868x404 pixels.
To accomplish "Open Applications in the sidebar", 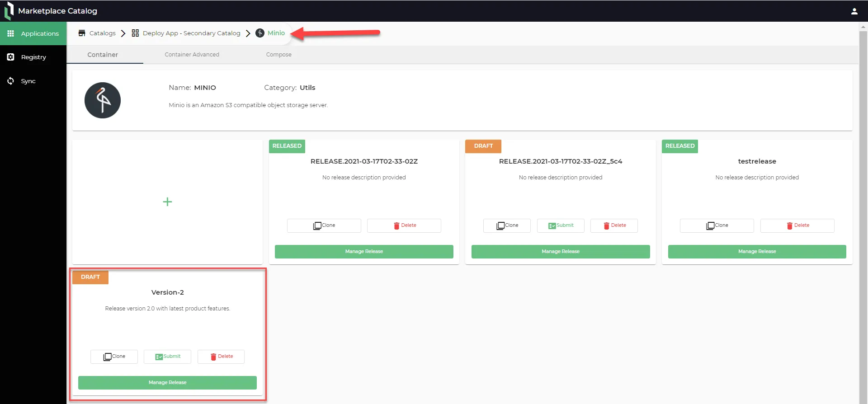I will (x=33, y=33).
